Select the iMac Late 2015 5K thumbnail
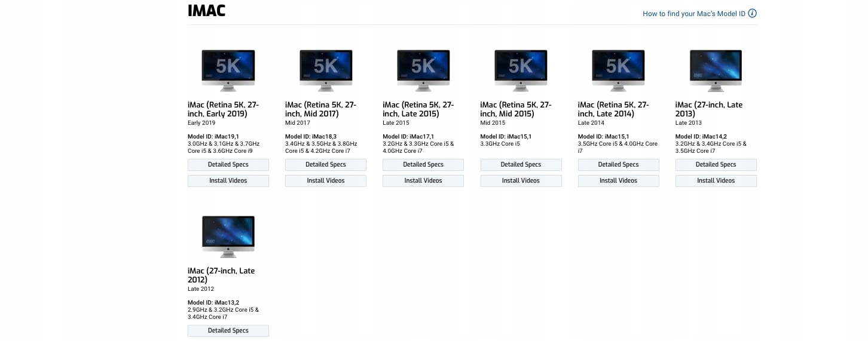Viewport: 868px width, 341px height. [423, 70]
